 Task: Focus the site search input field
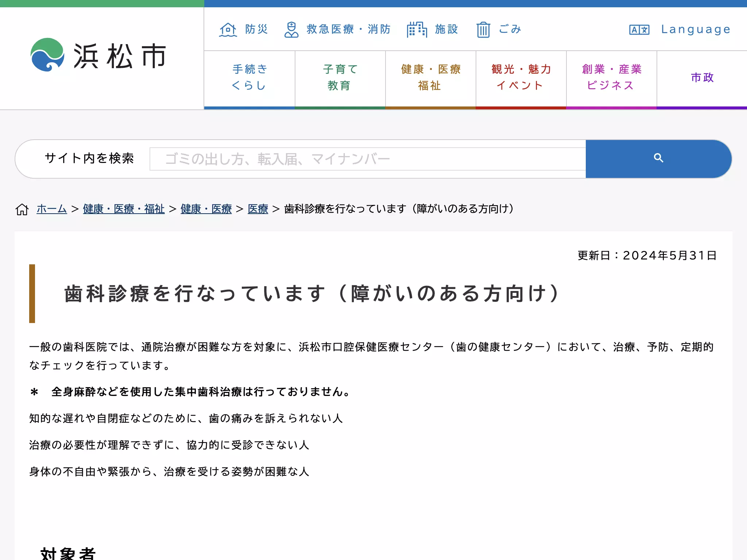[x=368, y=159]
